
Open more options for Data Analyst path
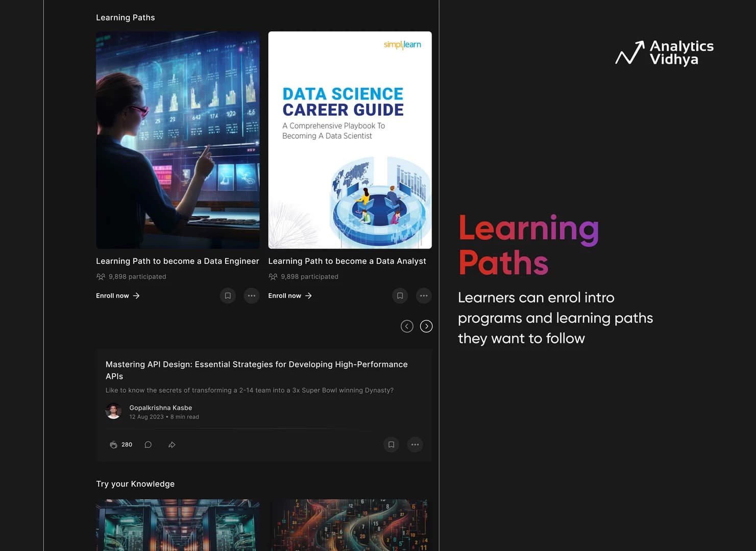[x=424, y=296]
